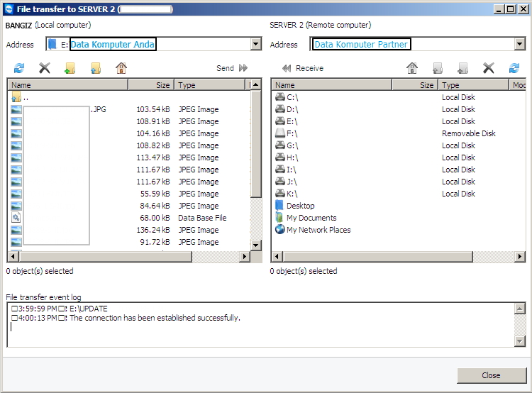Open remote drive D:\

287,109
